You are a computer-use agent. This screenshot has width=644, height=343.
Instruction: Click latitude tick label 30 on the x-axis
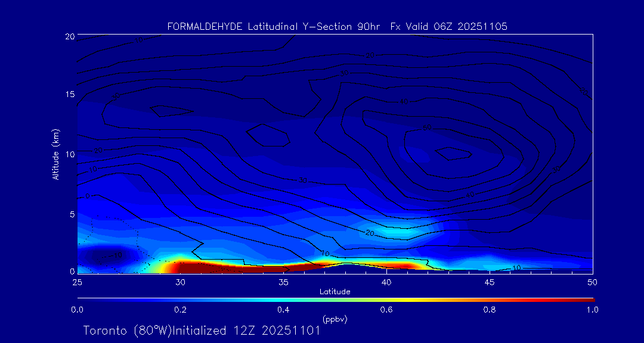pos(180,282)
